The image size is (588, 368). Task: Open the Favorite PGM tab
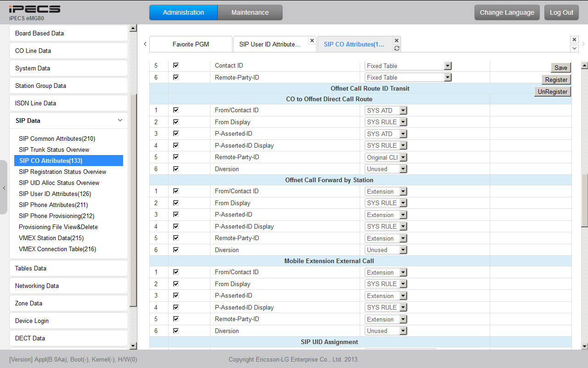pyautogui.click(x=191, y=44)
